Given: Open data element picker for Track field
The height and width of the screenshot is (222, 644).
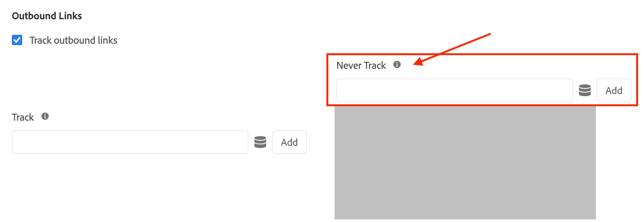Looking at the screenshot, I should pos(260,142).
